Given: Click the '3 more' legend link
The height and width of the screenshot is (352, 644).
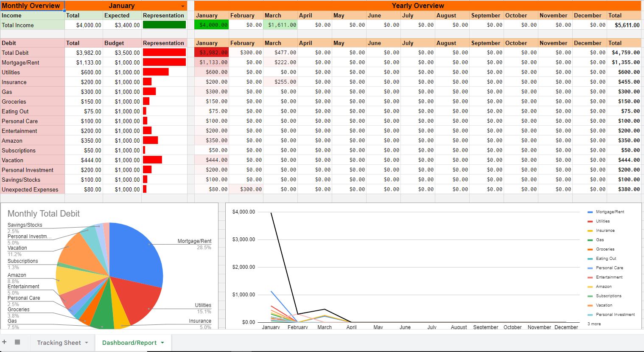Looking at the screenshot, I should 594,324.
